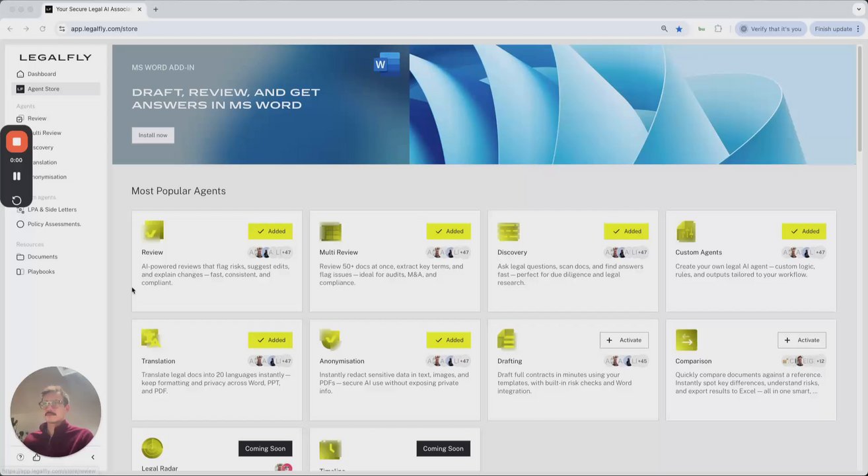
Task: Open the Review card title
Action: 152,253
